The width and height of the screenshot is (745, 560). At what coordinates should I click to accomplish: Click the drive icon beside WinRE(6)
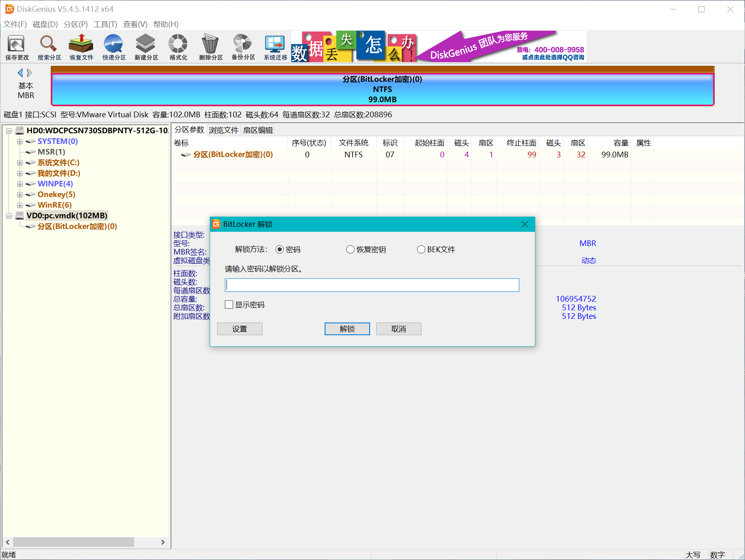click(30, 205)
